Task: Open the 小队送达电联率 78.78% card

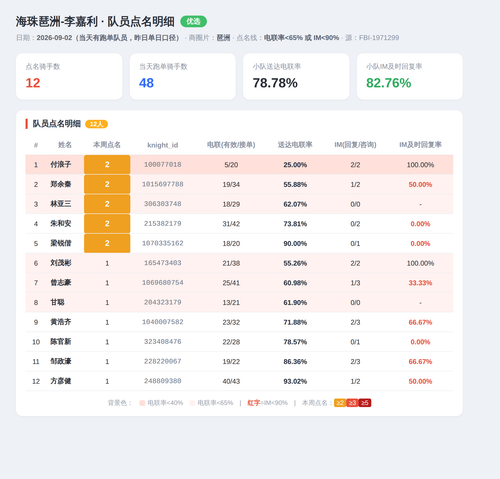Action: 296,76
